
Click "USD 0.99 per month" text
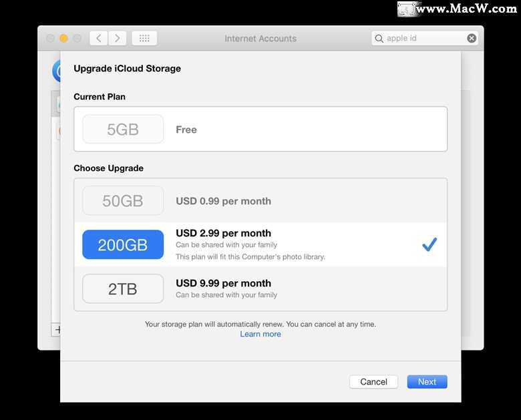[x=223, y=201]
